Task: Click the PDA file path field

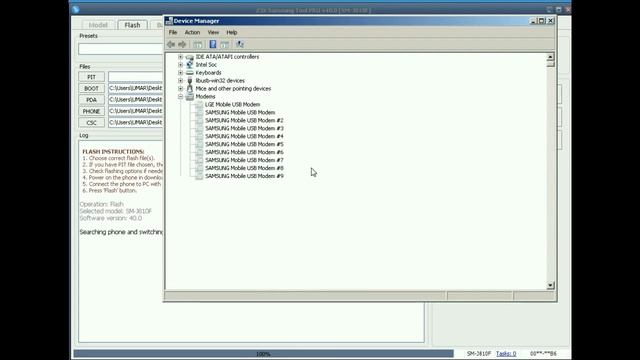Action: click(136, 100)
